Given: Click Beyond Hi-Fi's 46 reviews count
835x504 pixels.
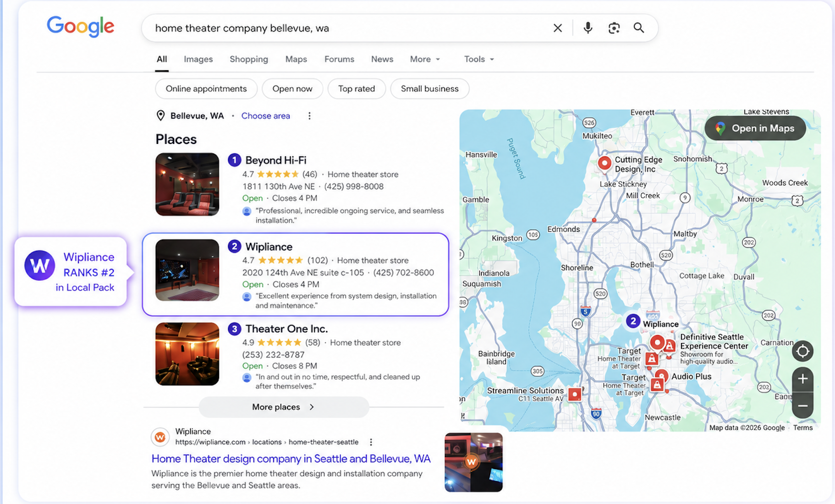Looking at the screenshot, I should click(309, 175).
